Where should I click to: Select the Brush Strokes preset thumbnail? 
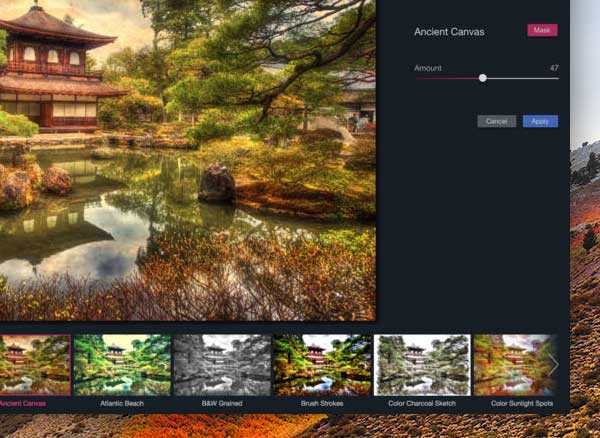coord(322,365)
